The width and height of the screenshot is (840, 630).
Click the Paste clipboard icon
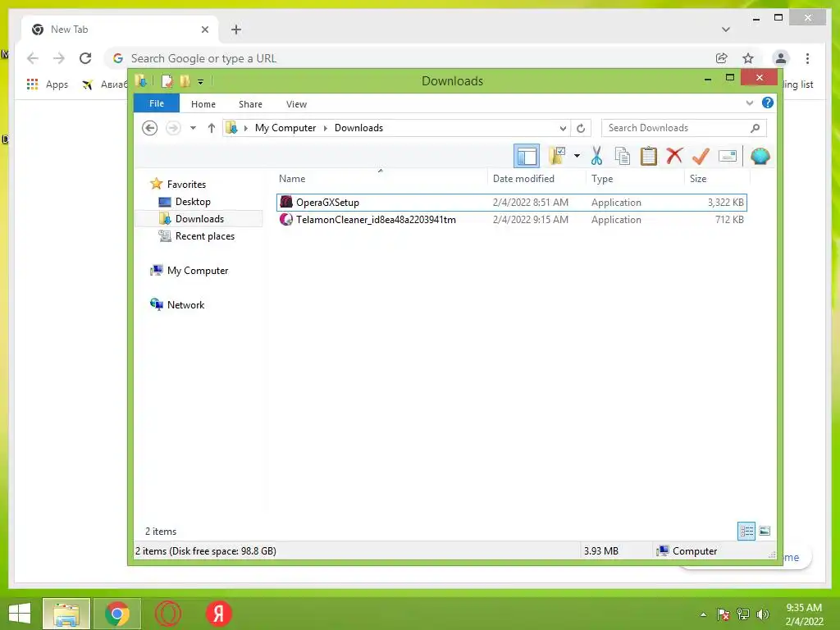tap(648, 156)
